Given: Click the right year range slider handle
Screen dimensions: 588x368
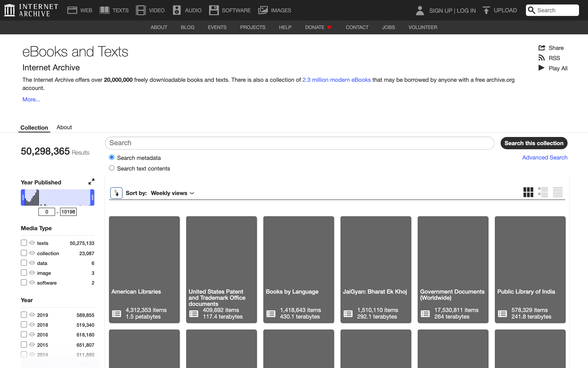Looking at the screenshot, I should click(x=92, y=197).
